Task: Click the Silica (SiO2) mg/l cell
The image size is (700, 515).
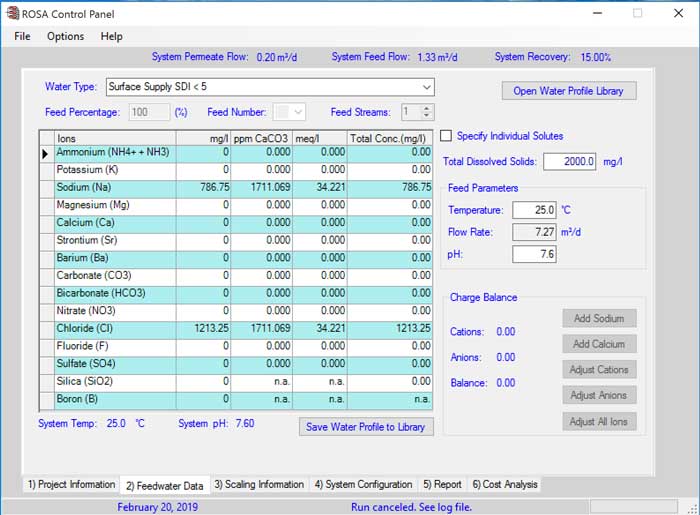Action: 203,381
